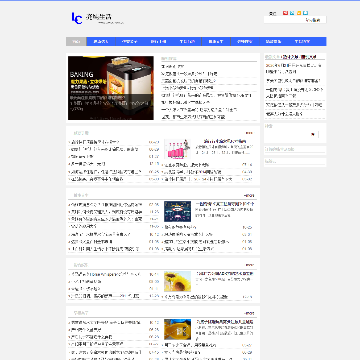360x360 pixels.
Task: Click more link in yellow thumbnail section
Action: click(249, 313)
